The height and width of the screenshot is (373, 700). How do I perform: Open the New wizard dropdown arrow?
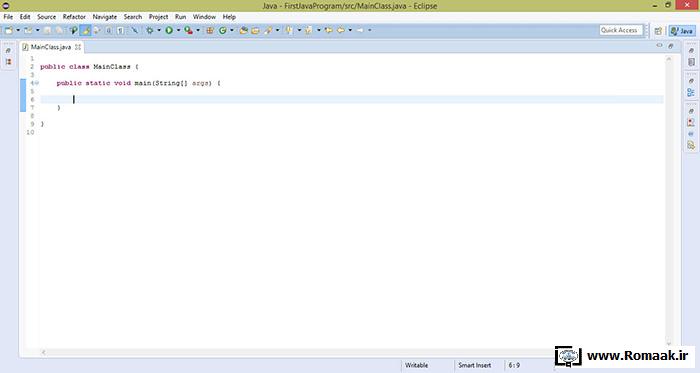[x=18, y=30]
